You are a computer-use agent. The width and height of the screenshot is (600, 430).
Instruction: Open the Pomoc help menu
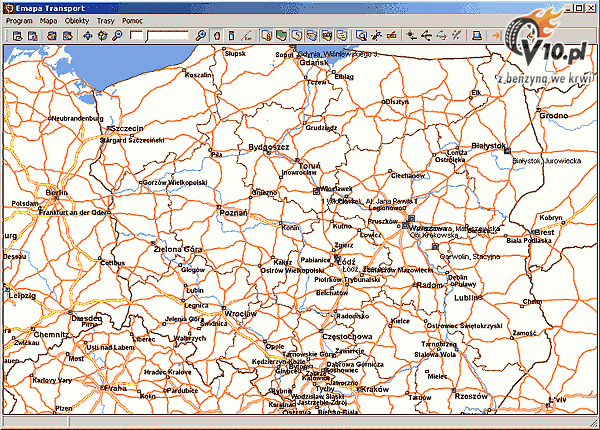(131, 20)
